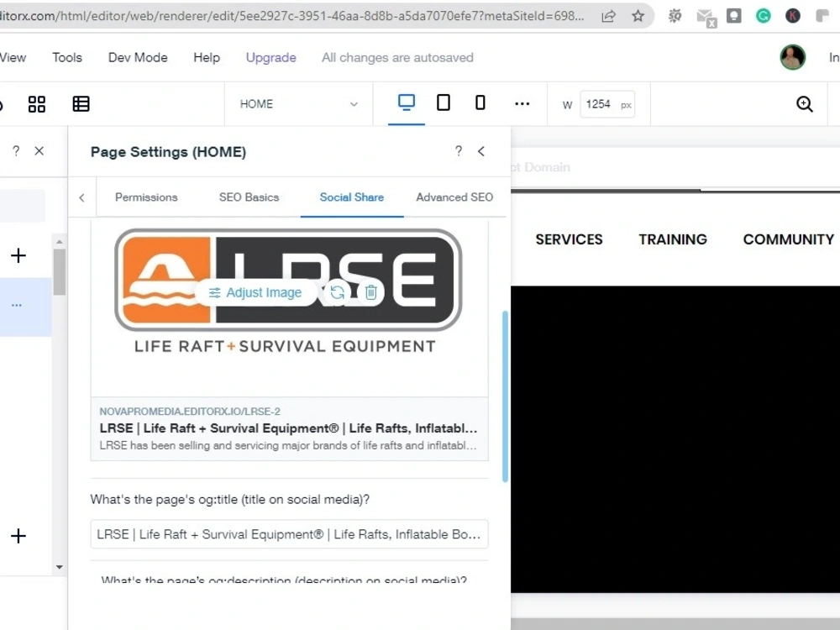840x630 pixels.
Task: Open the table layout icon
Action: pyautogui.click(x=81, y=104)
